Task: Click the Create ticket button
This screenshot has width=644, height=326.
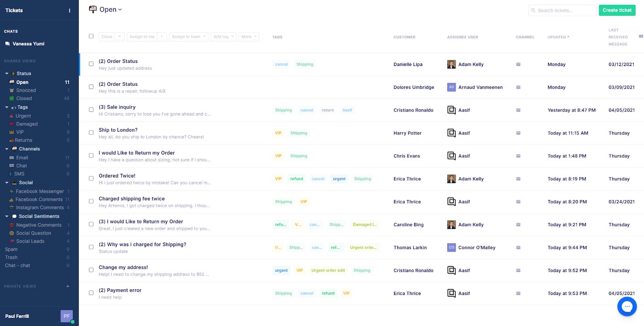Action: 617,10
